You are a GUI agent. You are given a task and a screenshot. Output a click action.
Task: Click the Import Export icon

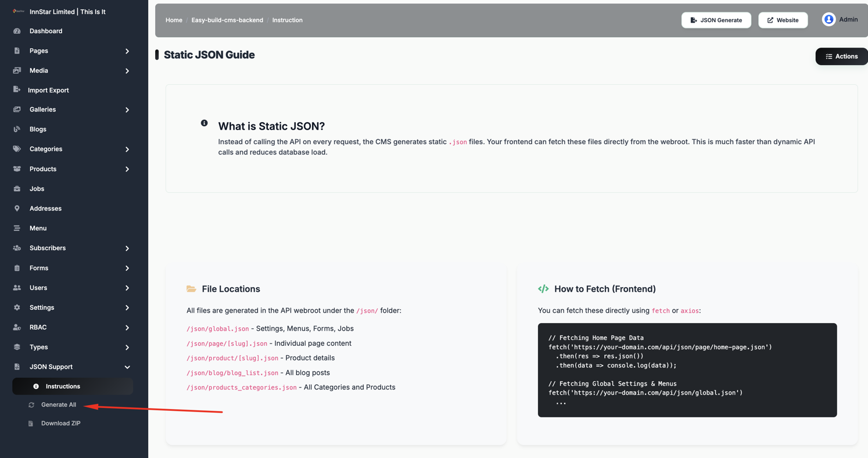click(x=17, y=90)
